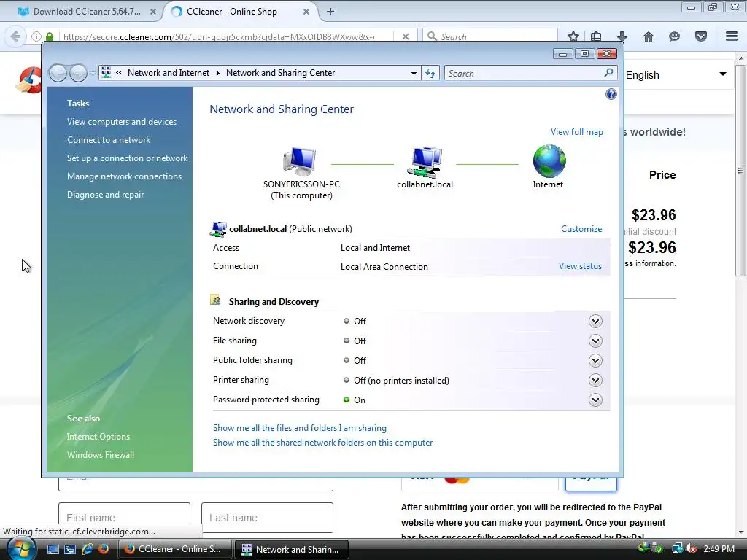This screenshot has width=747, height=560.
Task: Click the address path icon in breadcrumb bar
Action: click(107, 73)
